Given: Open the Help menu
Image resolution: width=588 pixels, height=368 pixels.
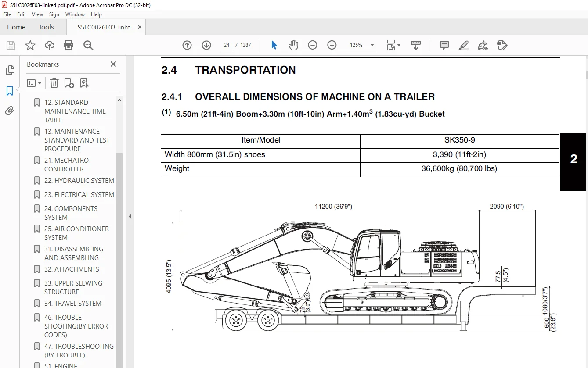Looking at the screenshot, I should 96,14.
